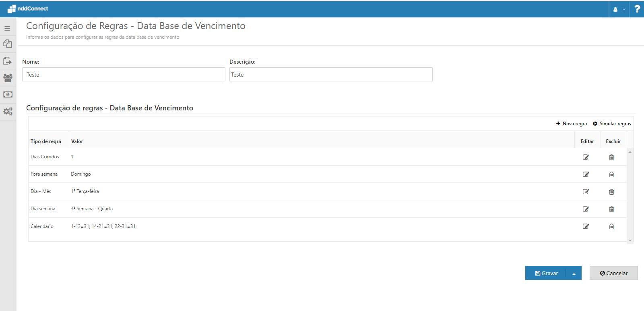This screenshot has width=644, height=311.
Task: Edit the Dias Corridos rule
Action: (x=586, y=157)
